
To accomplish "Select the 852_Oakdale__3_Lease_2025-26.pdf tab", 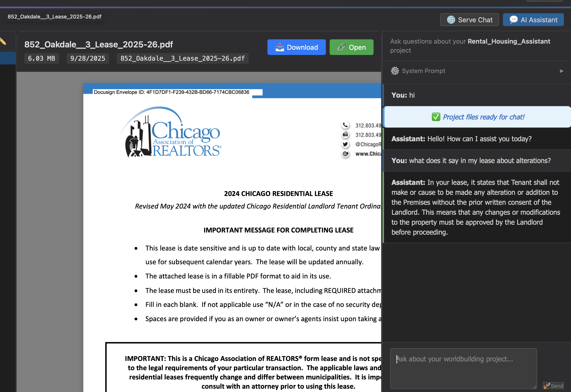I will 55,17.
